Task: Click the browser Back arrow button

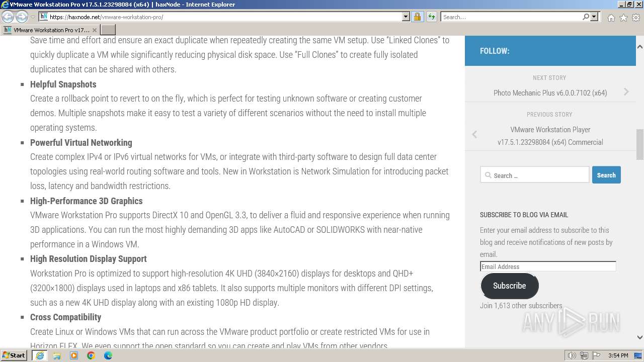Action: [x=8, y=17]
